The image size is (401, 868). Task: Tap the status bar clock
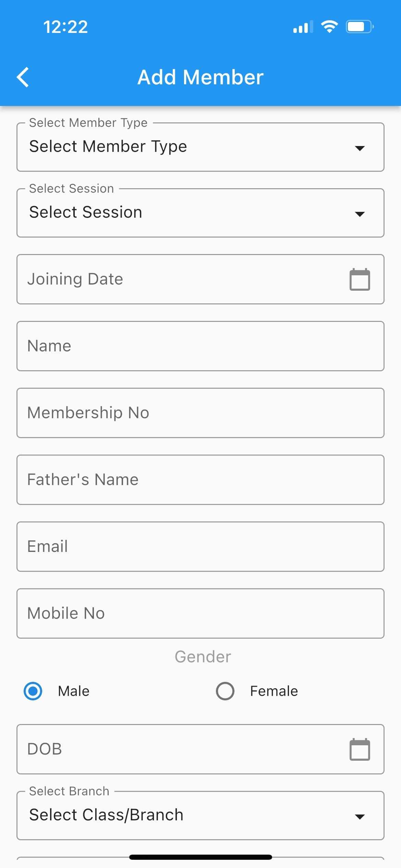[65, 27]
